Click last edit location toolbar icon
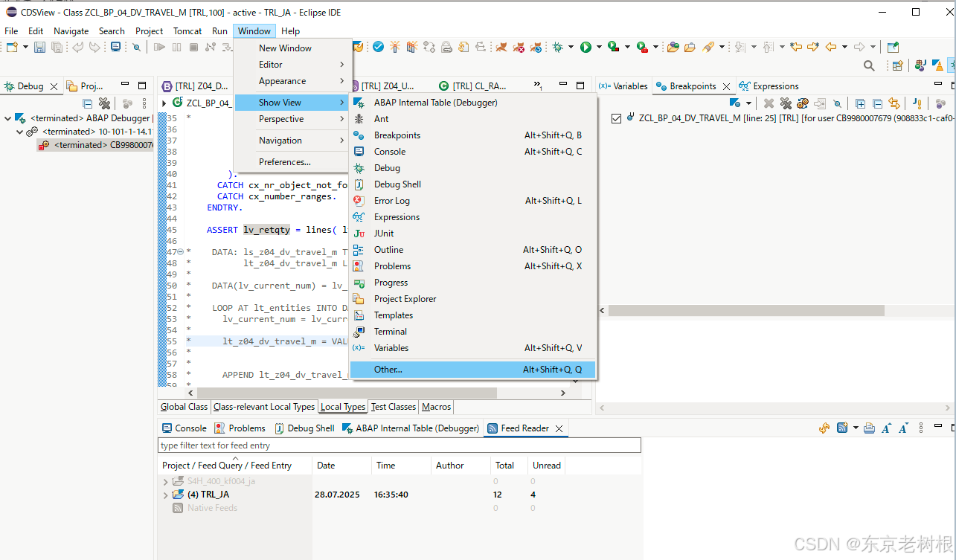The width and height of the screenshot is (956, 560). [x=795, y=47]
